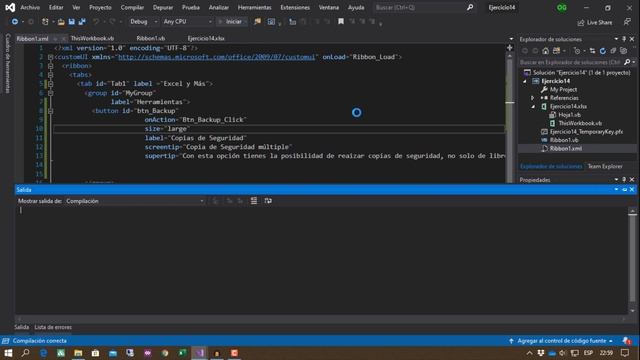Open the Compilar menu
The image size is (640, 360).
tap(132, 7)
